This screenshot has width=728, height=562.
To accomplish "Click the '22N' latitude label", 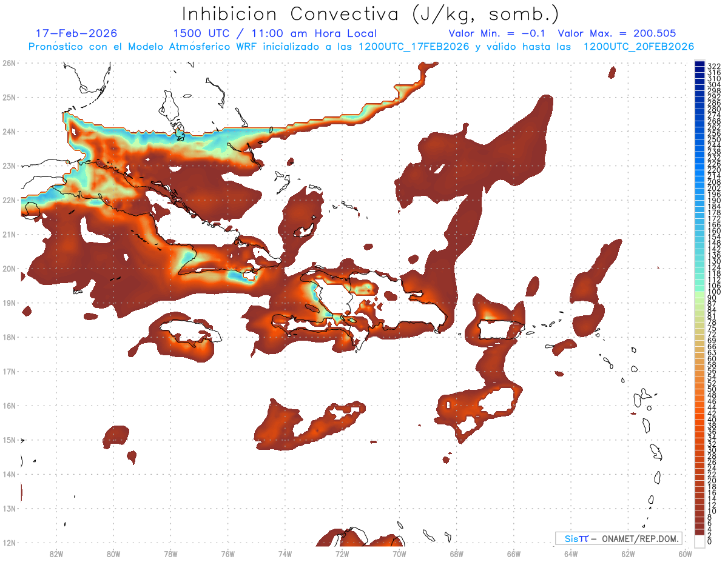I will [8, 199].
